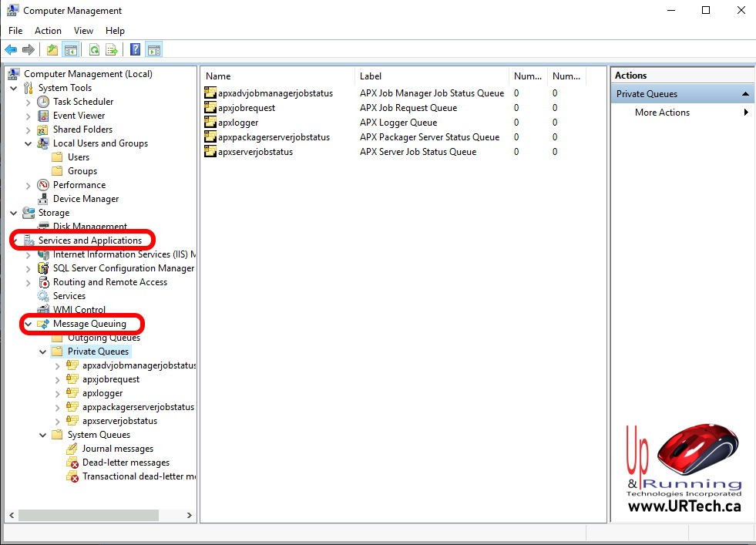
Task: Collapse the System Queues tree node
Action: coord(43,435)
